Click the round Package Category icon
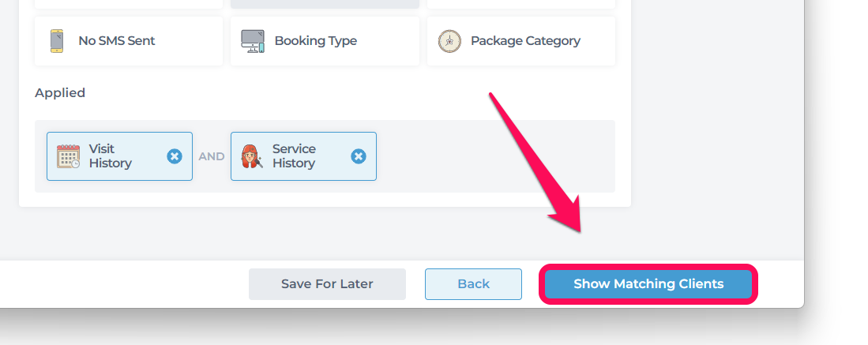 click(x=449, y=41)
